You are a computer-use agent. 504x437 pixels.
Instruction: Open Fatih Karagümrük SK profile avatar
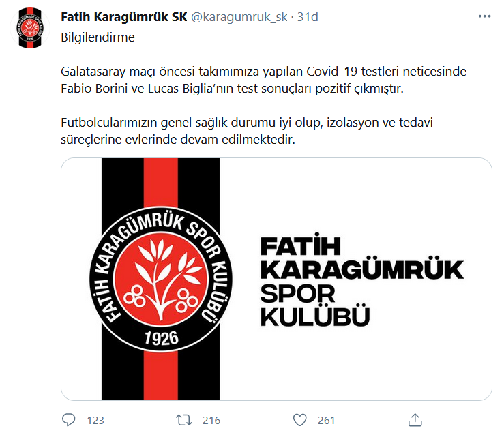(30, 28)
